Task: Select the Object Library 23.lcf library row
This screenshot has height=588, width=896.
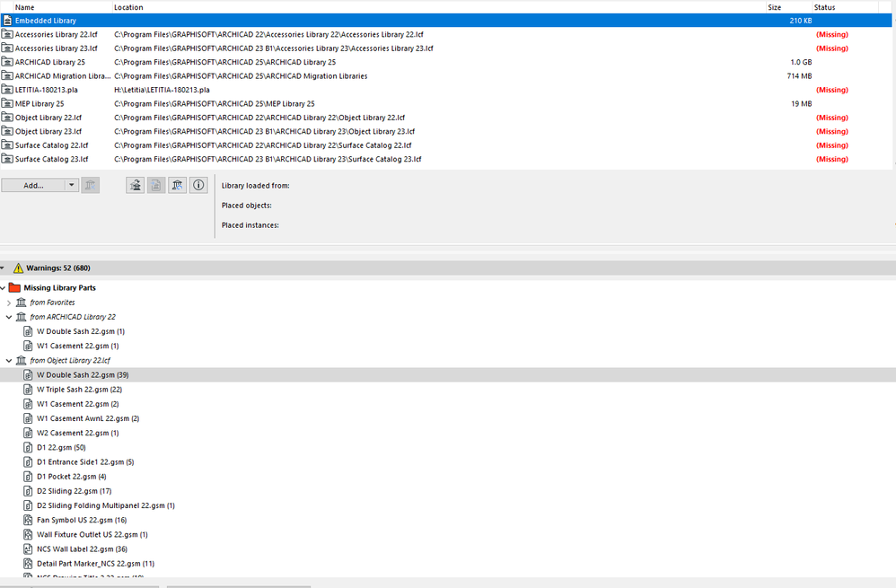Action: point(445,131)
